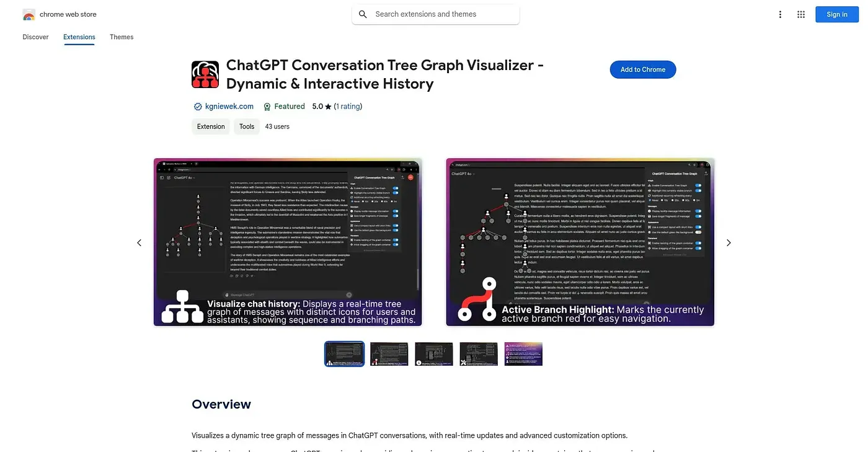Show the previous screenshot with left arrow
This screenshot has width=868, height=452.
(139, 242)
